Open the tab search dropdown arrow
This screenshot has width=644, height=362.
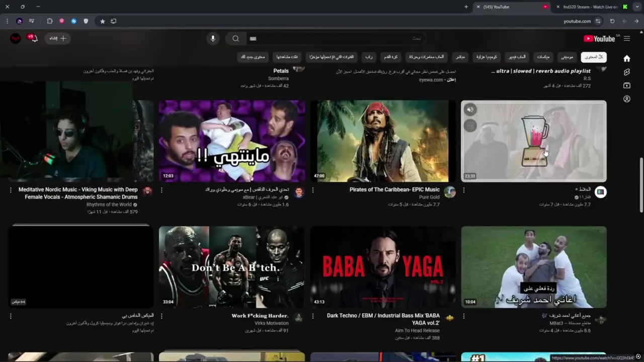(637, 7)
